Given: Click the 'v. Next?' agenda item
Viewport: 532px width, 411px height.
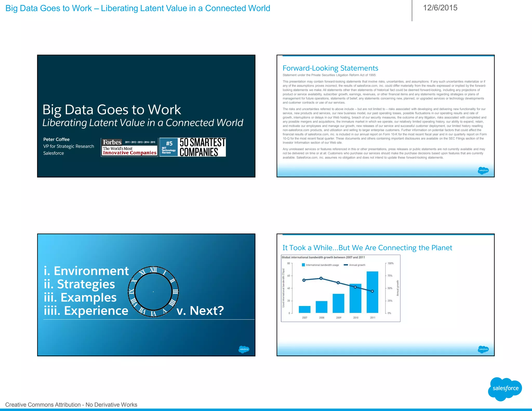Looking at the screenshot, I should 200,310.
